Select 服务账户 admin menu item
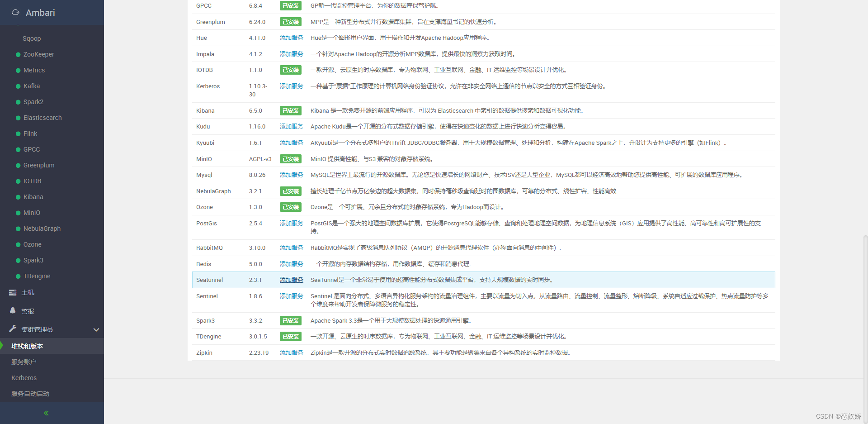This screenshot has height=424, width=868. (24, 362)
